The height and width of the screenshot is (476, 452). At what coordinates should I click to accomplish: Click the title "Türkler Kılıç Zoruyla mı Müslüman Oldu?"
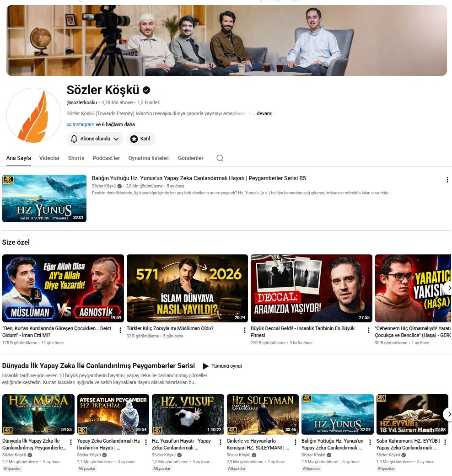point(170,328)
